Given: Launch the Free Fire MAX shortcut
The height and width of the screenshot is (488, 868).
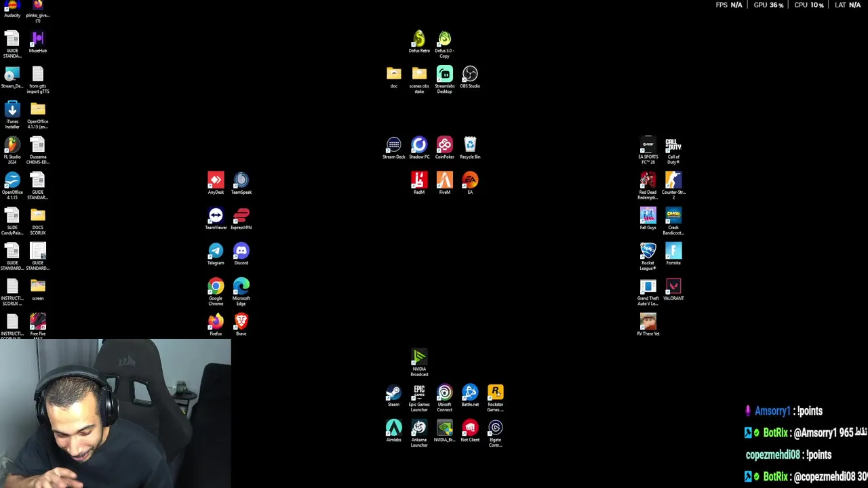Looking at the screenshot, I should [38, 325].
